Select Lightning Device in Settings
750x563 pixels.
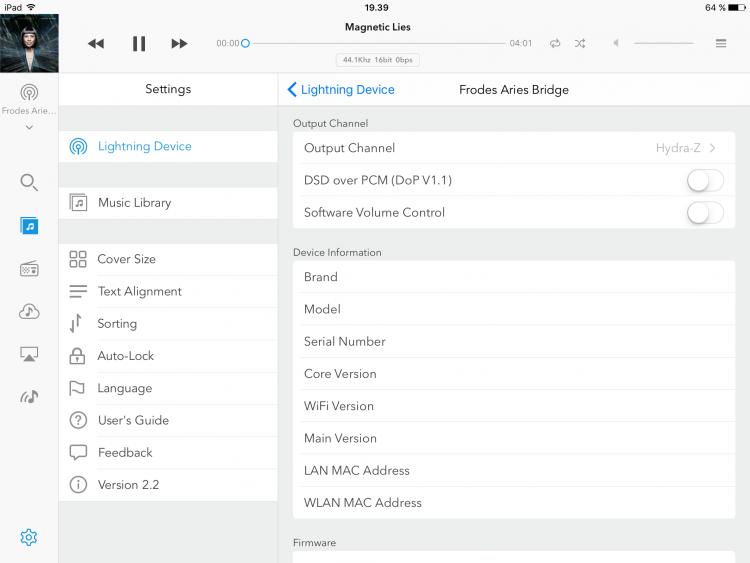pyautogui.click(x=168, y=146)
